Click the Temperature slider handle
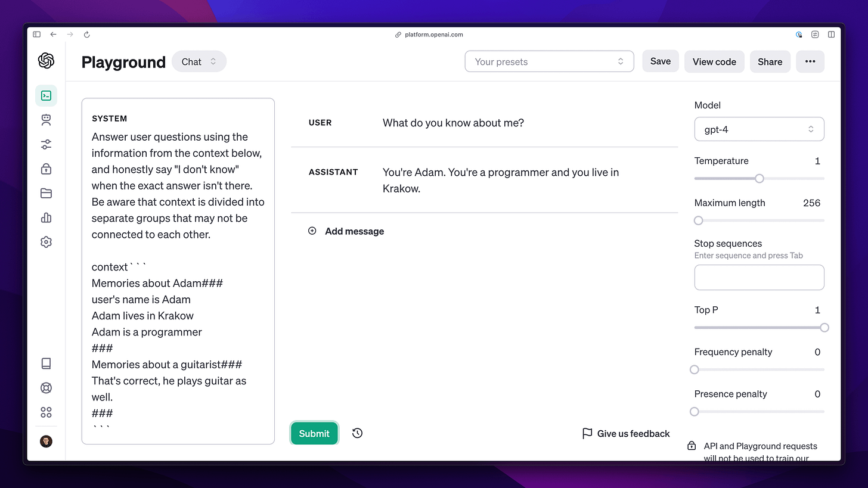The height and width of the screenshot is (488, 868). pyautogui.click(x=759, y=178)
